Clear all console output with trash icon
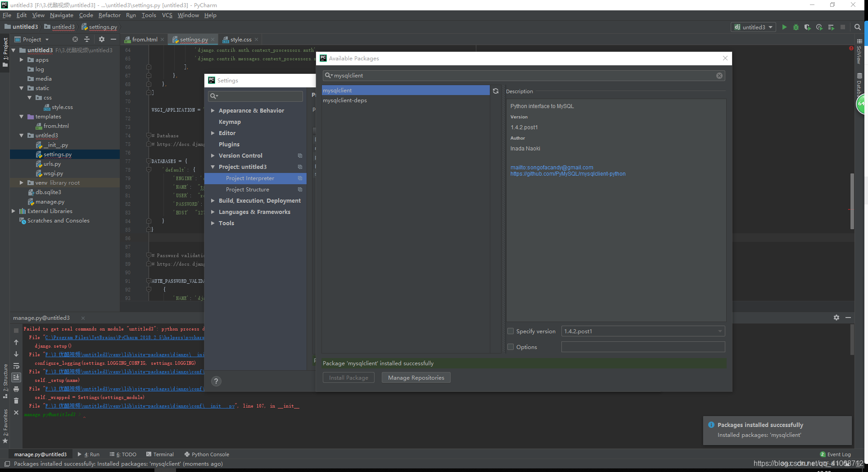The width and height of the screenshot is (868, 472). click(x=16, y=401)
